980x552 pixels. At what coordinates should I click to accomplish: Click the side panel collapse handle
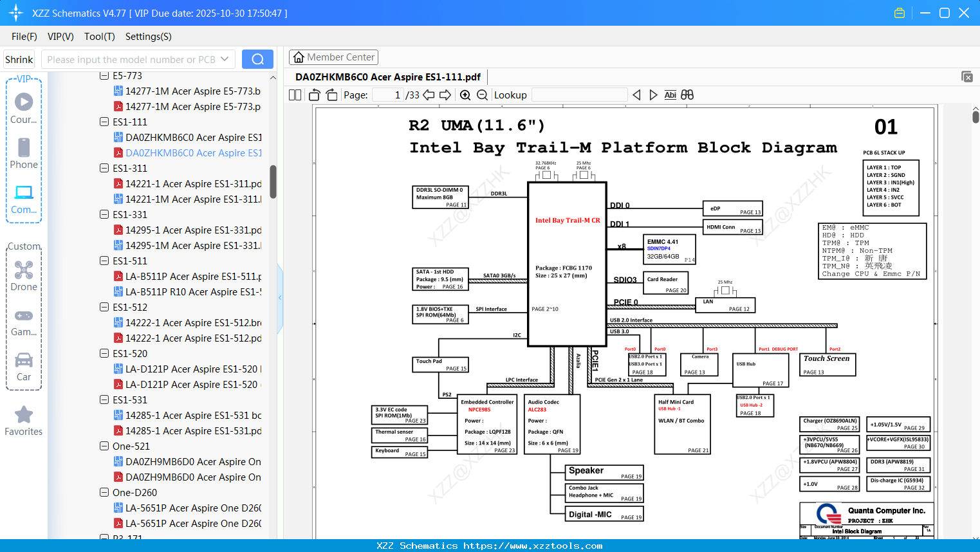coord(280,298)
